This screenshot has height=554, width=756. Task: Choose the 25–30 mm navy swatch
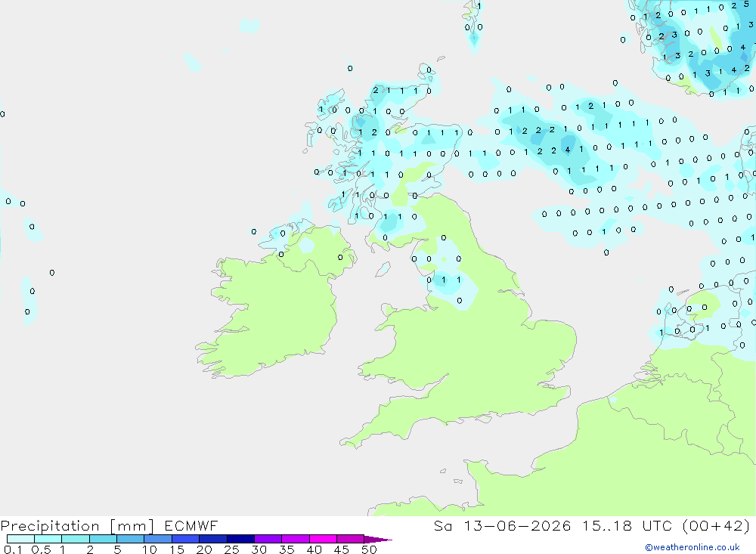coord(240,539)
